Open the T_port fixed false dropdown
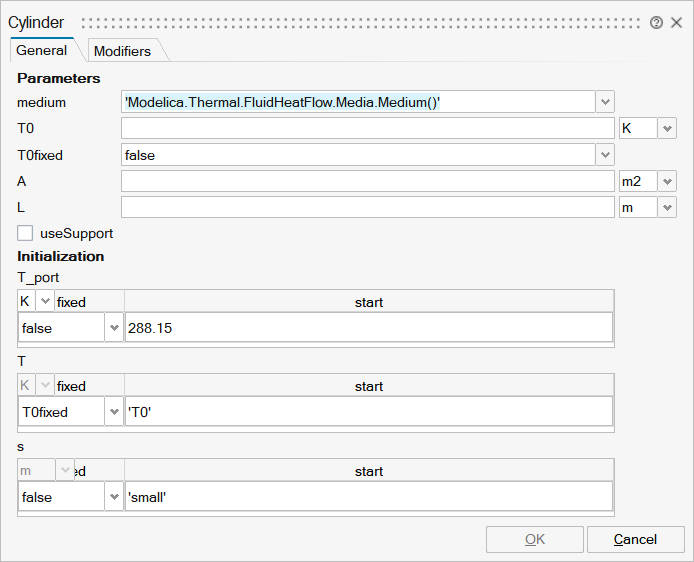 [x=113, y=328]
